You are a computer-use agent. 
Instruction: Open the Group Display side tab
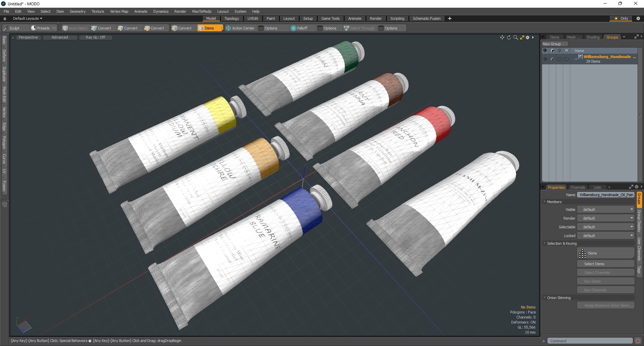coord(639,221)
